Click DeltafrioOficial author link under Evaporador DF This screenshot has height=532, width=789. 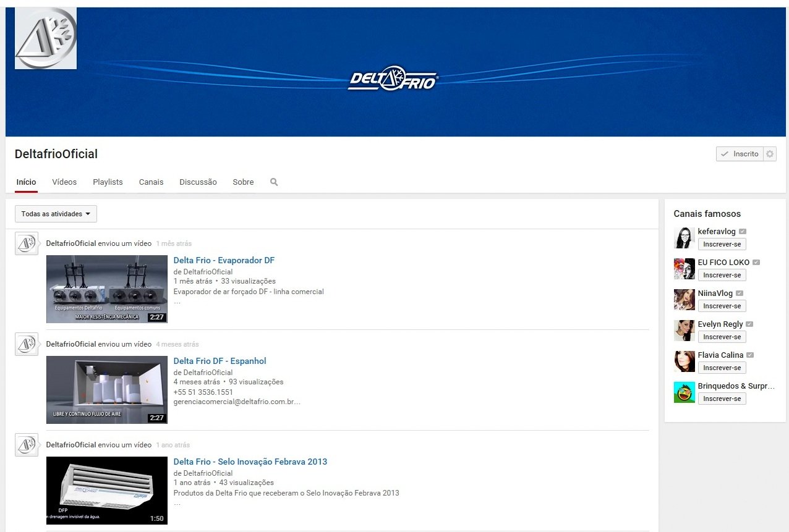pyautogui.click(x=208, y=272)
